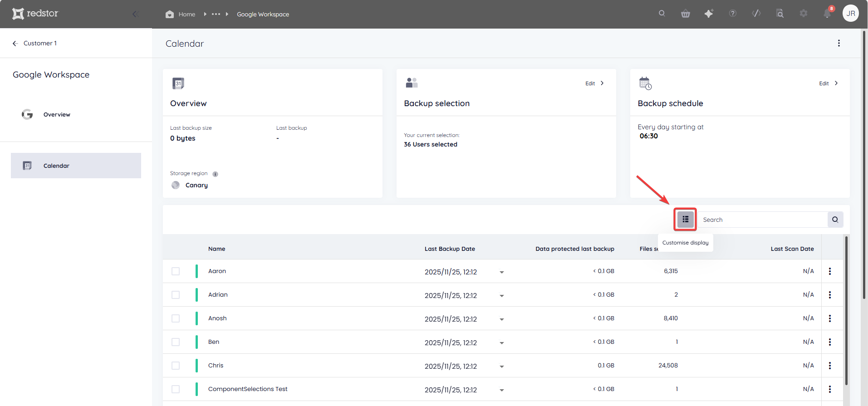Open Google Workspace breadcrumb
The width and height of the screenshot is (868, 406).
click(x=263, y=15)
